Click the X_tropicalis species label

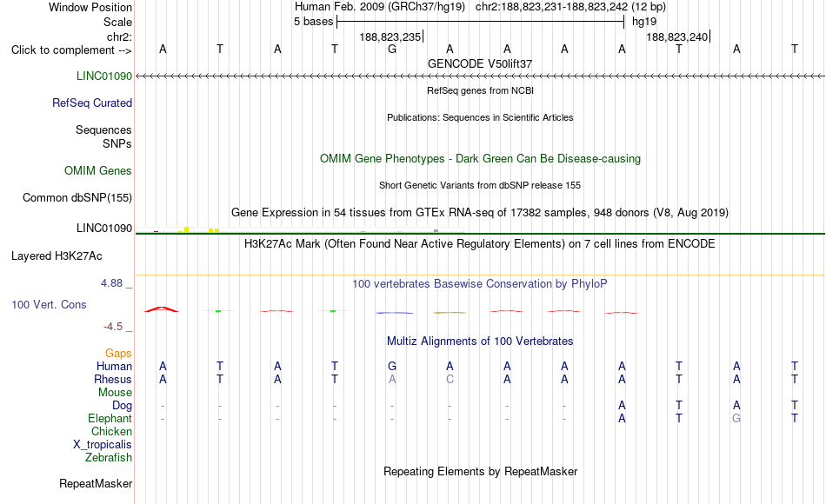tap(103, 445)
